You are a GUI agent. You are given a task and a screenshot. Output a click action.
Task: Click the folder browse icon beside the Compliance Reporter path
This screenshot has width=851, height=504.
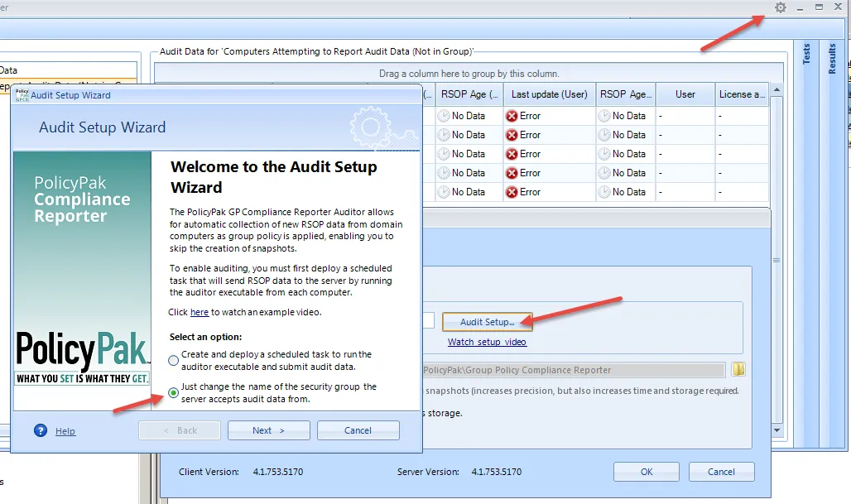(738, 369)
